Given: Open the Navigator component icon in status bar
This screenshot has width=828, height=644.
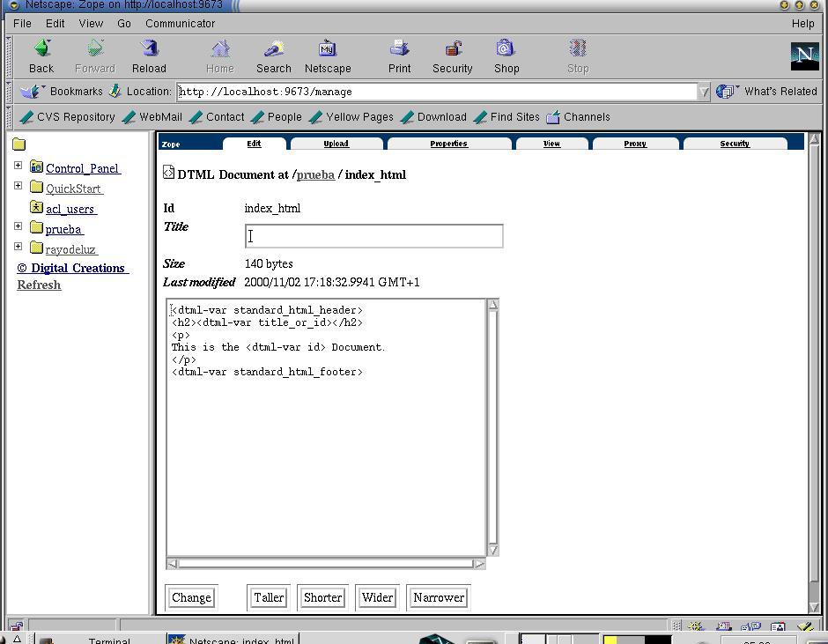Looking at the screenshot, I should [x=696, y=626].
